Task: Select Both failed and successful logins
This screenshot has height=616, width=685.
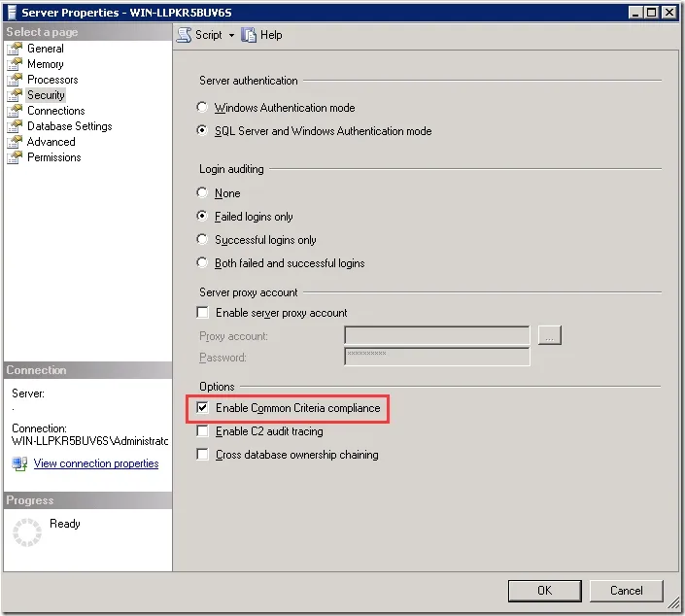Action: click(x=202, y=262)
